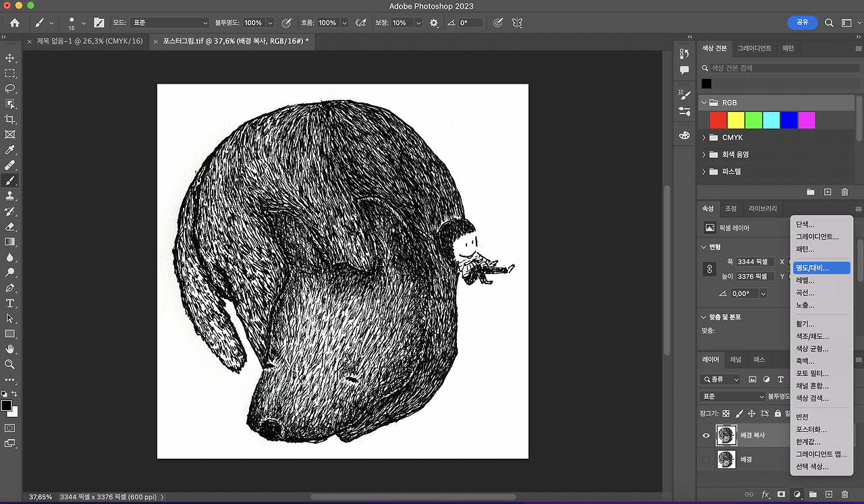Open the layer blend mode 표준 dropdown

pyautogui.click(x=733, y=396)
